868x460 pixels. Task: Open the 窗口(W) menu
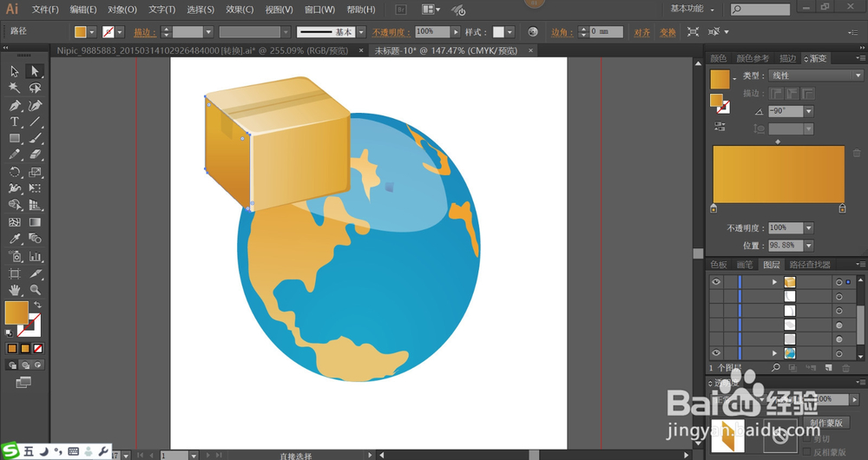click(319, 10)
